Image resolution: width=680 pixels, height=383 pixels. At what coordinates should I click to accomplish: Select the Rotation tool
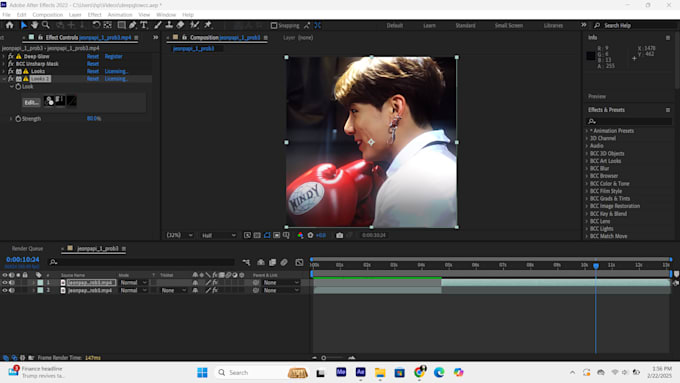pos(96,25)
